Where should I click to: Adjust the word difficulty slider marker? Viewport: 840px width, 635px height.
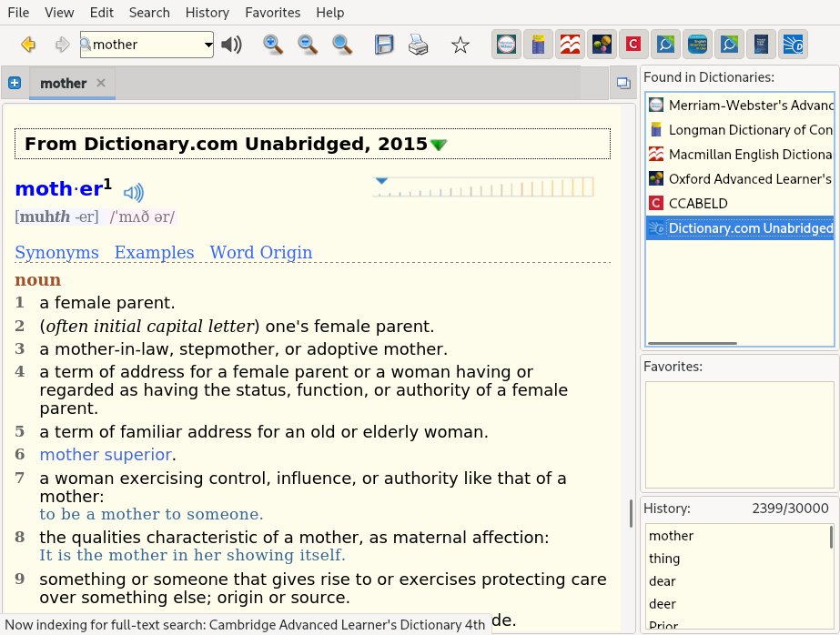pos(381,181)
